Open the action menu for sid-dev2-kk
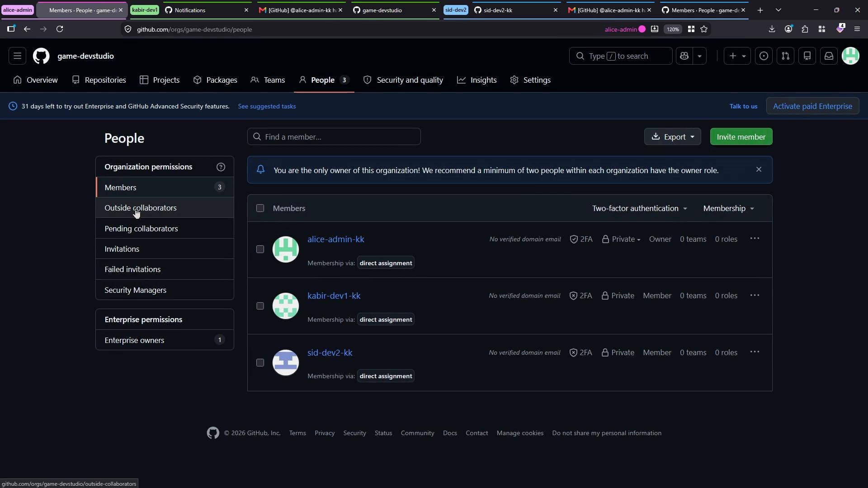 (x=755, y=352)
